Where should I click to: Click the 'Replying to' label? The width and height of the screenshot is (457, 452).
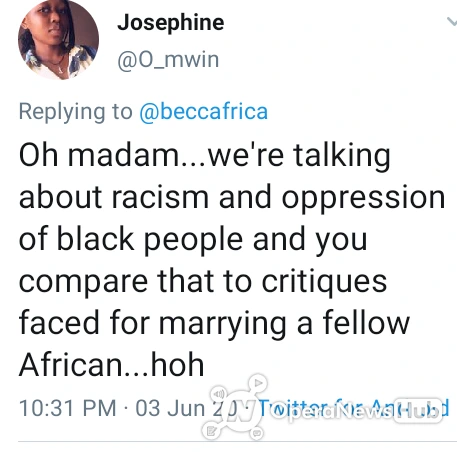tap(76, 112)
